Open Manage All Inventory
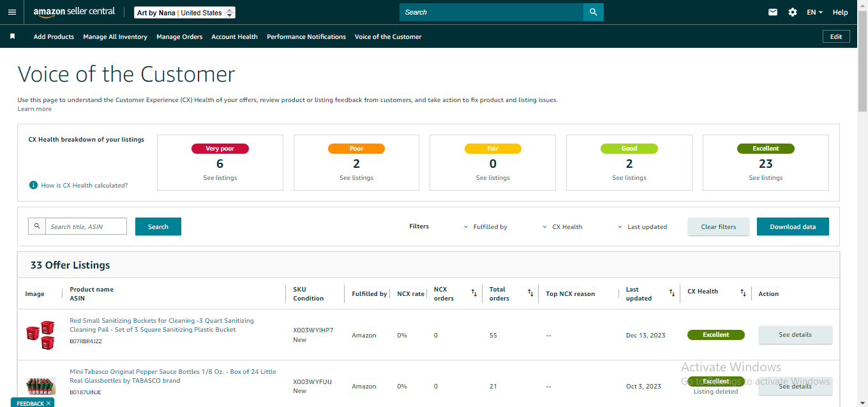The width and height of the screenshot is (868, 407). click(x=115, y=36)
